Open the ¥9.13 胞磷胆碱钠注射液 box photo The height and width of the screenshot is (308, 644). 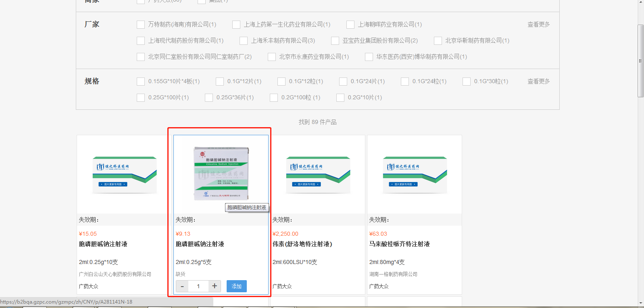coord(221,174)
